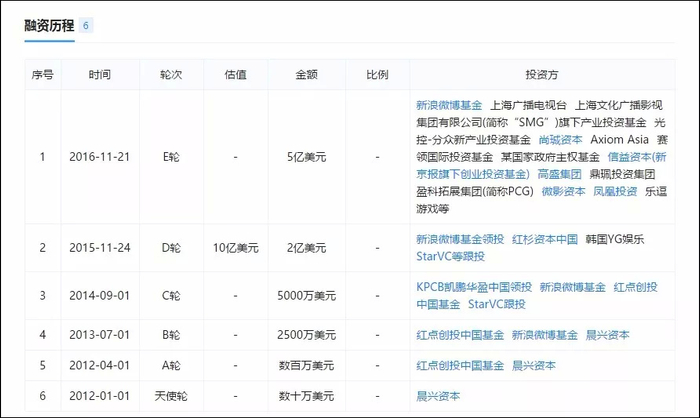
Task: Open 新浪微博基金 link in C轮 row
Action: (x=573, y=287)
